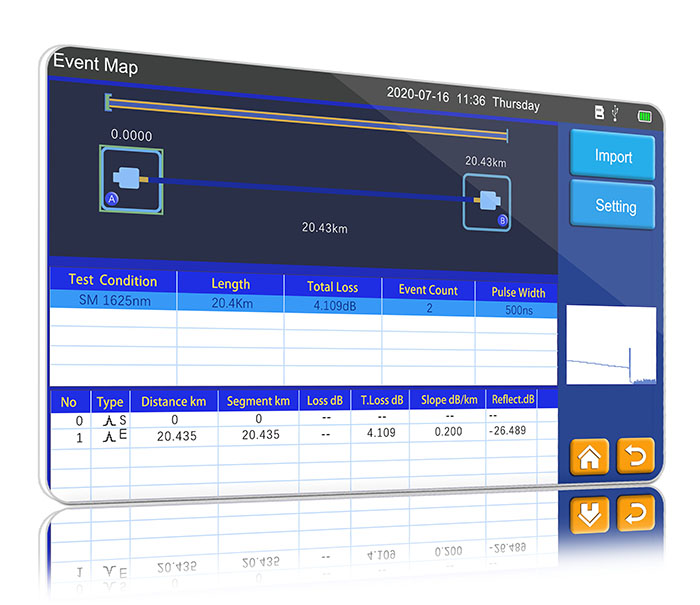The height and width of the screenshot is (605, 700).
Task: Select the start connector node A icon
Action: [130, 178]
